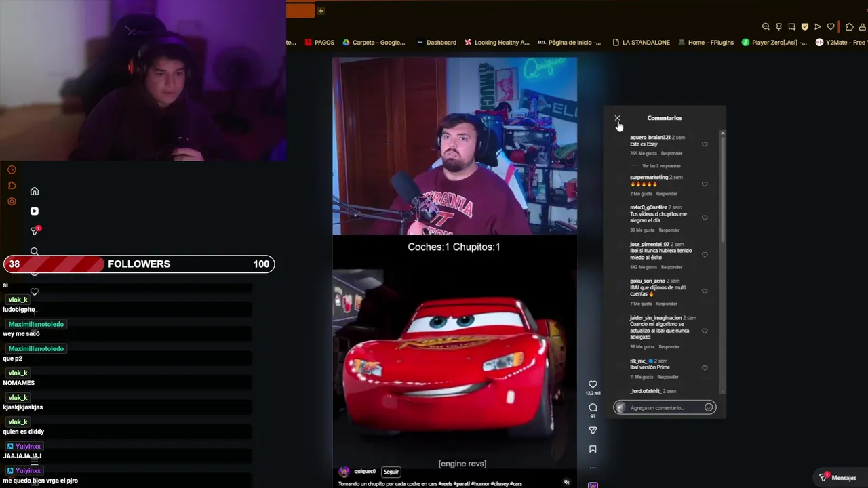868x488 pixels.
Task: Expand Ver las 2 respuestas
Action: 661,166
